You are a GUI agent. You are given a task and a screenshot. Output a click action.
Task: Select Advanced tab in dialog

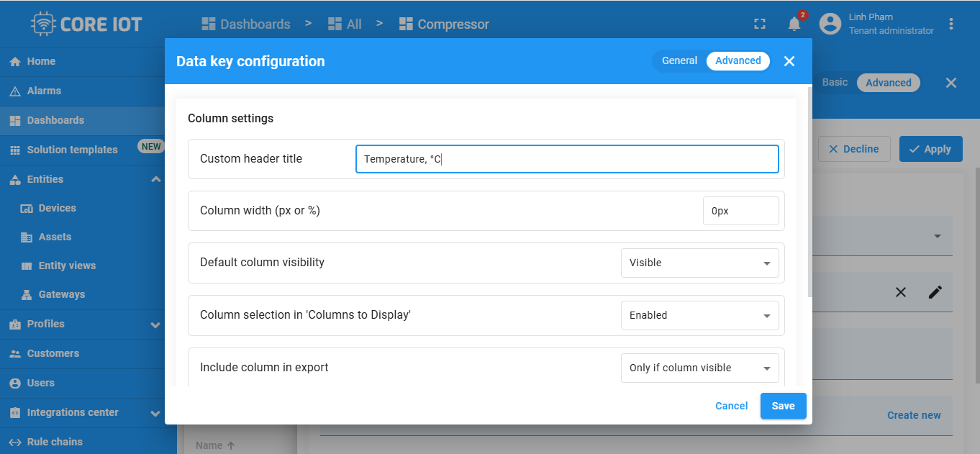[x=738, y=61]
